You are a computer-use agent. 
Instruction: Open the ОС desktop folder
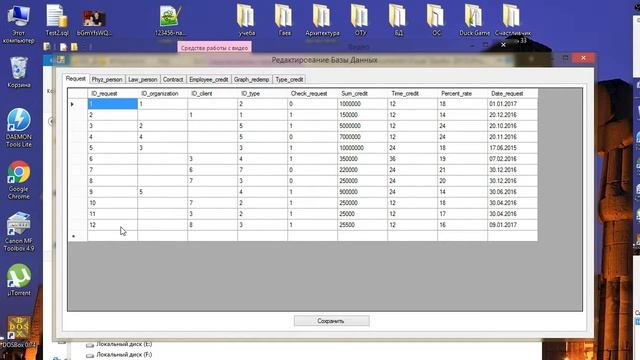[436, 20]
